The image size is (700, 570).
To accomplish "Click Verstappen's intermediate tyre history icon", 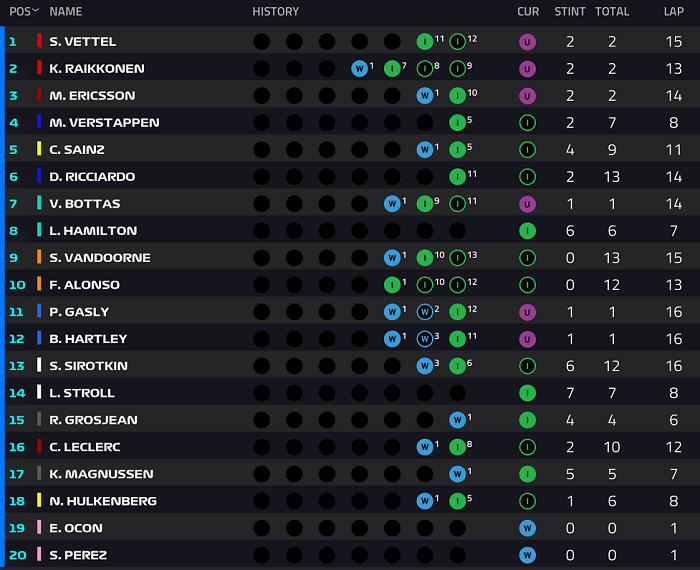I will coord(457,123).
